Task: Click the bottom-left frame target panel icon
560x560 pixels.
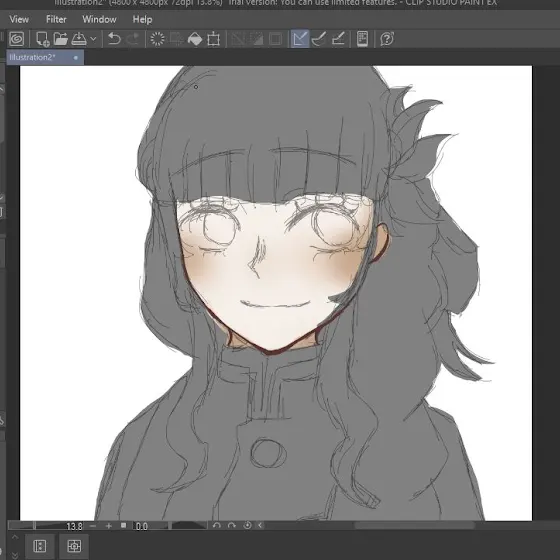Action: click(74, 546)
